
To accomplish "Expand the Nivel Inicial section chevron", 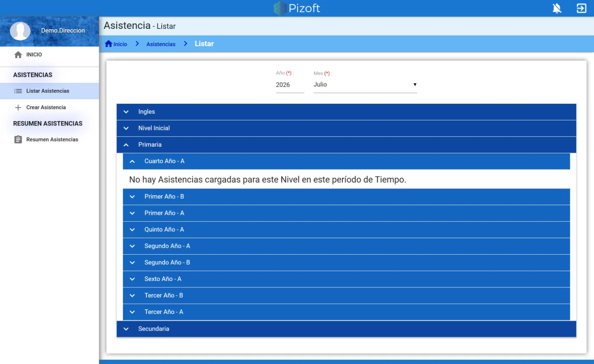I will click(126, 128).
